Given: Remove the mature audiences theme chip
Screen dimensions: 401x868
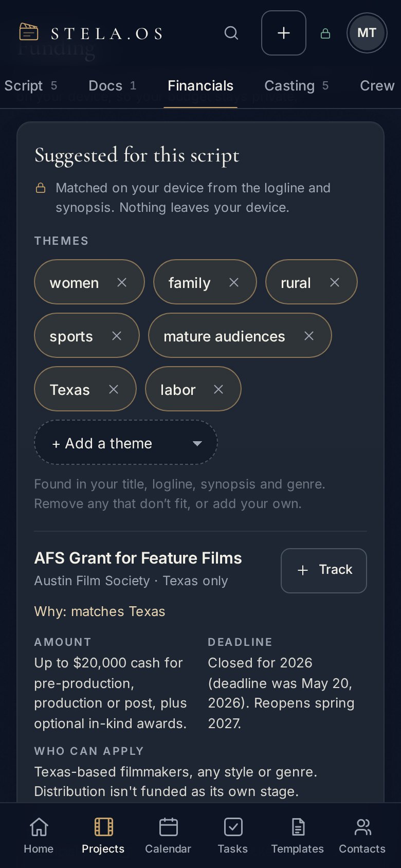Looking at the screenshot, I should coord(309,336).
